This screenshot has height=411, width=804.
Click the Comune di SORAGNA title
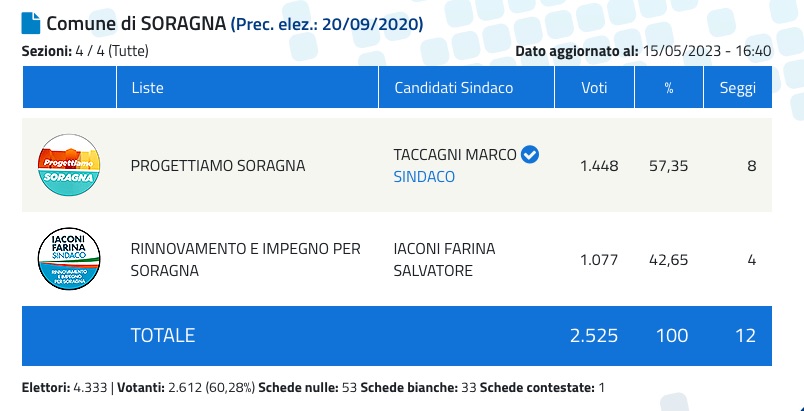(136, 24)
